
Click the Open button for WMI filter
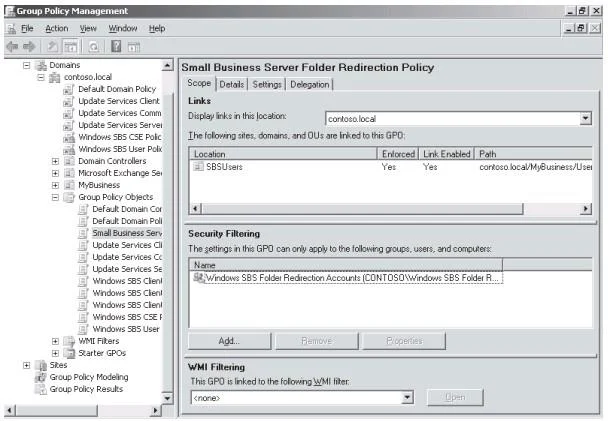pyautogui.click(x=455, y=397)
